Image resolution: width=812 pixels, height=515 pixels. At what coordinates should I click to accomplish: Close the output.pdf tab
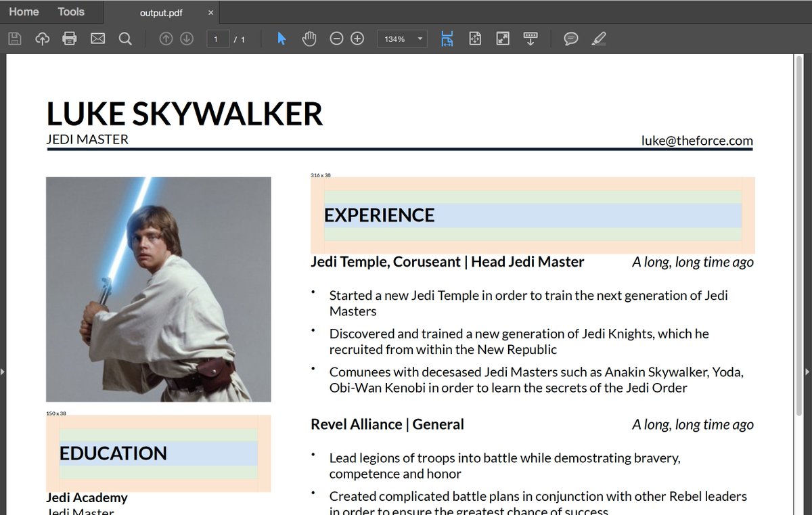pyautogui.click(x=210, y=13)
